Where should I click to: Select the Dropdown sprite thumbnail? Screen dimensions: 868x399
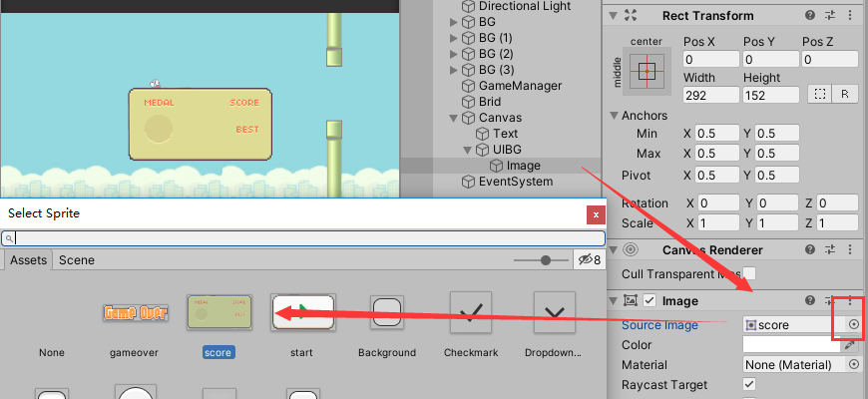click(x=554, y=312)
